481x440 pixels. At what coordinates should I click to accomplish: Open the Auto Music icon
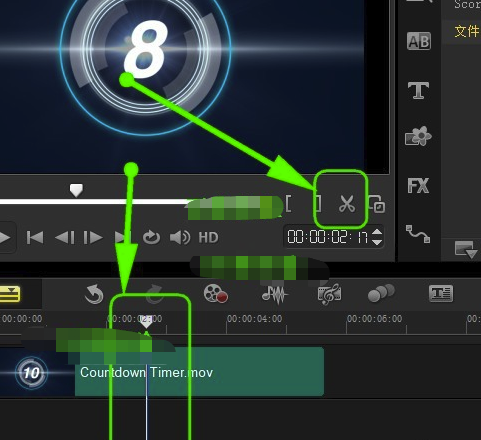coord(329,294)
